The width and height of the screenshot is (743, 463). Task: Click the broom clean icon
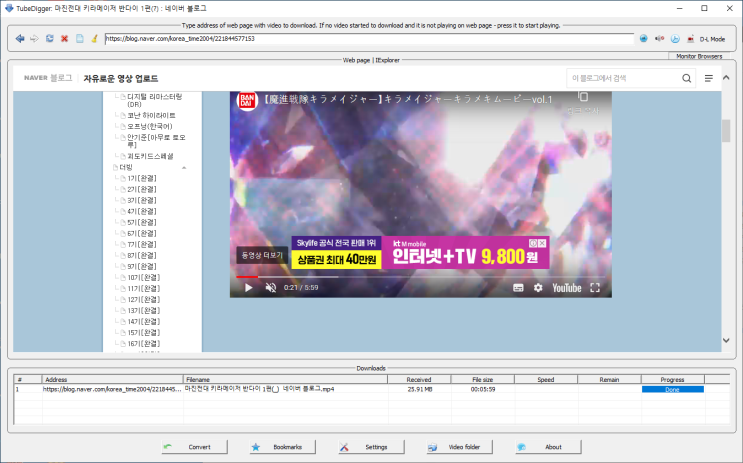tap(94, 39)
